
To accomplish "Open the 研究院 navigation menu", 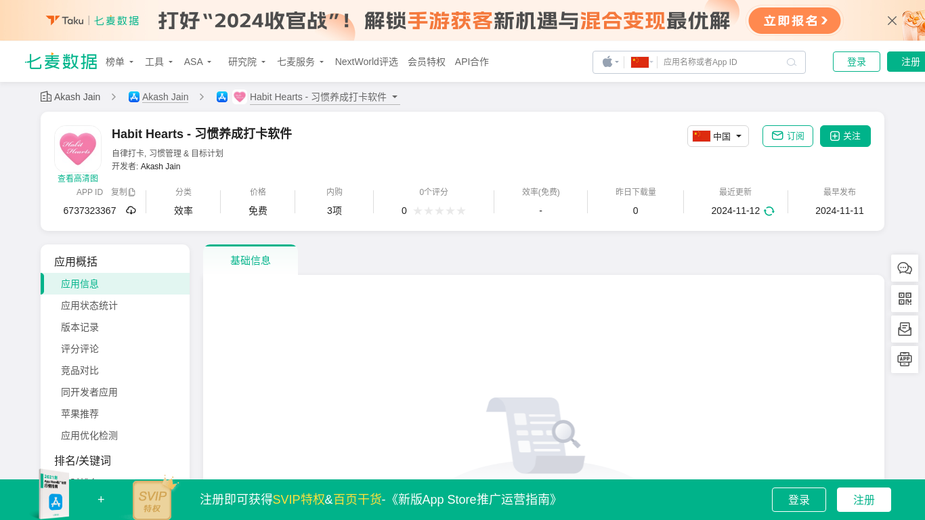I will pyautogui.click(x=247, y=62).
